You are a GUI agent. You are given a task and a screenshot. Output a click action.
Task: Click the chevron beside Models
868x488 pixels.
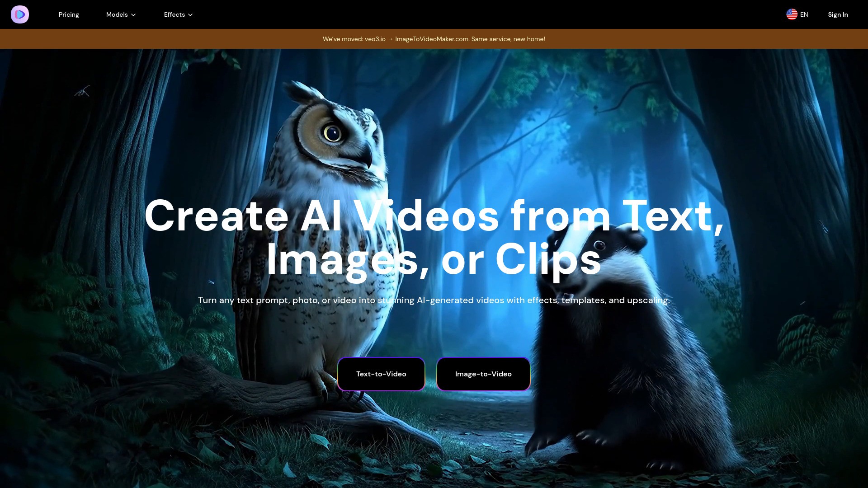pyautogui.click(x=133, y=14)
